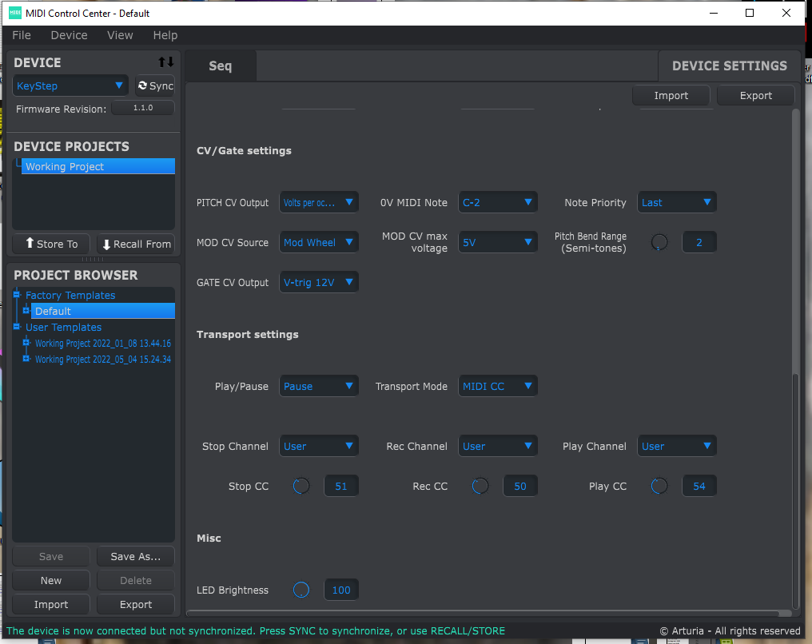Viewport: 812px width, 644px height.
Task: Click Export in Project Browser
Action: click(x=136, y=605)
